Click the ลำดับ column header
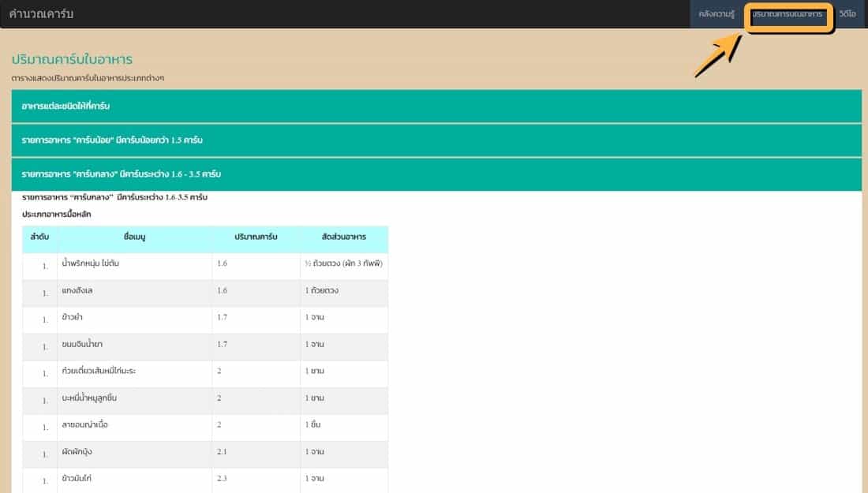This screenshot has width=868, height=493. (x=39, y=237)
